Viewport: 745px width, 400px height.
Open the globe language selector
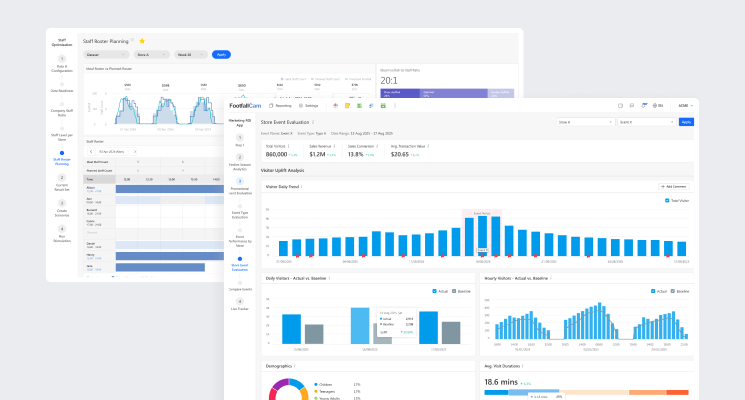(657, 105)
